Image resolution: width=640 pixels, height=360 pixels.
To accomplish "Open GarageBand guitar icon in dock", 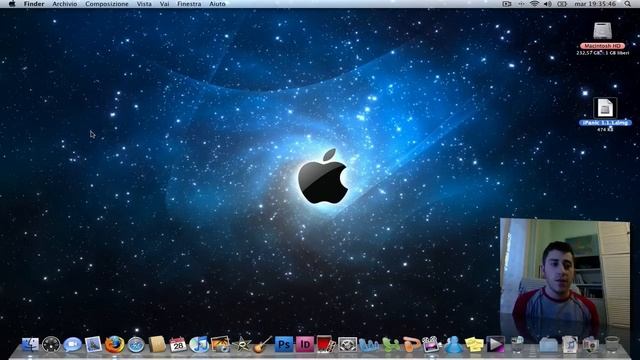I will 262,344.
